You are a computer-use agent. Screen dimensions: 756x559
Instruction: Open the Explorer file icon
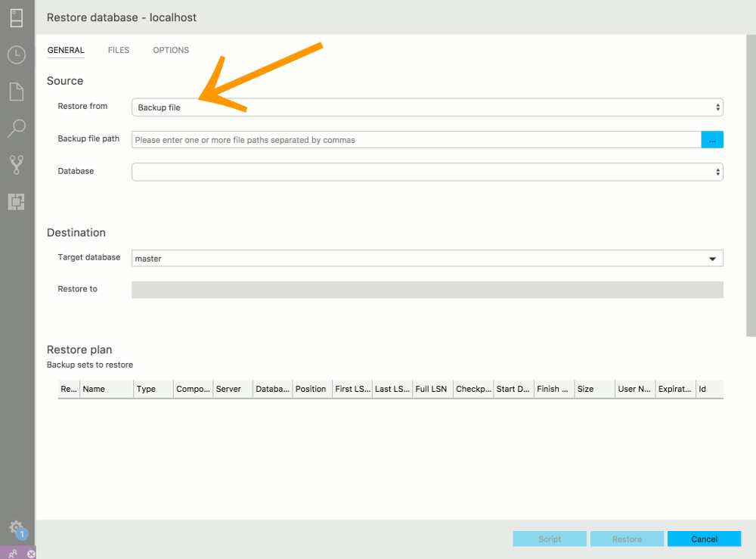[17, 92]
